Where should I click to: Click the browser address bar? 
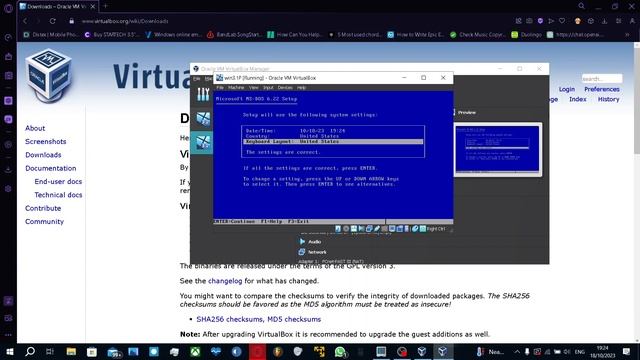point(286,21)
